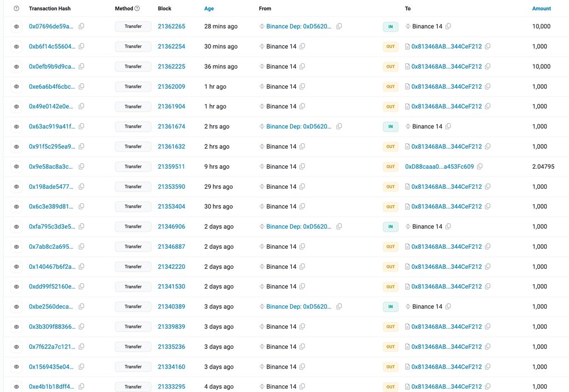The width and height of the screenshot is (569, 392).
Task: Copy transaction hash 0x7ab8c2a695
Action: pyautogui.click(x=81, y=247)
